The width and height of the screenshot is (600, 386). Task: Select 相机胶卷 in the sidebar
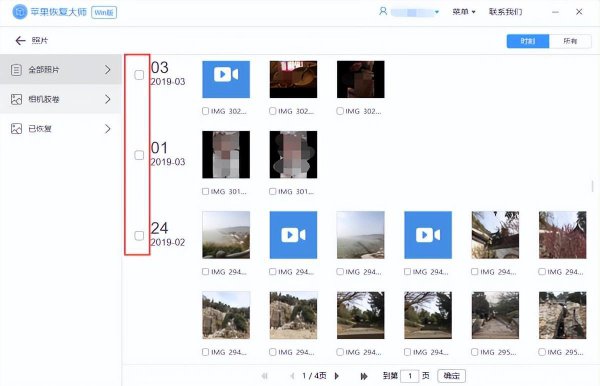pyautogui.click(x=61, y=99)
